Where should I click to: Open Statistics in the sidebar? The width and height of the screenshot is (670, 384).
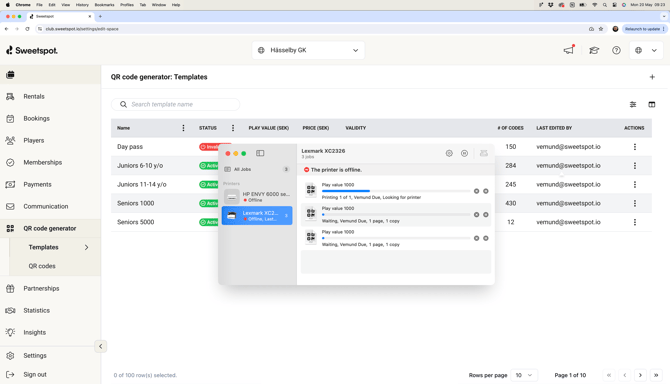36,311
